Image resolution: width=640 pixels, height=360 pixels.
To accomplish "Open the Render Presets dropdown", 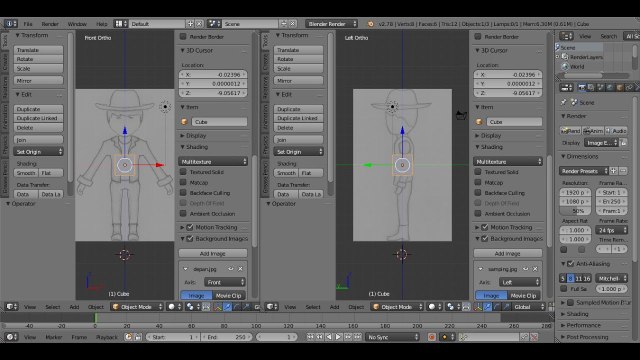I will coord(584,171).
